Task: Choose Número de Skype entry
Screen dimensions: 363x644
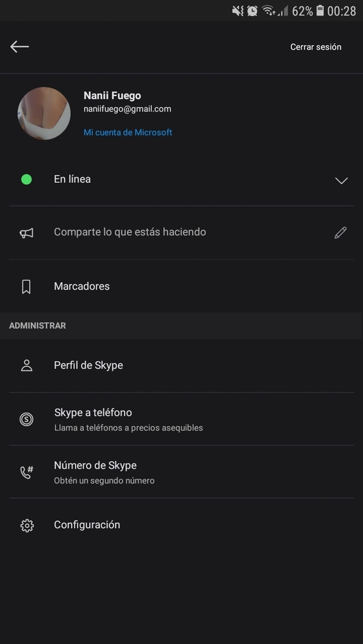Action: (181, 472)
